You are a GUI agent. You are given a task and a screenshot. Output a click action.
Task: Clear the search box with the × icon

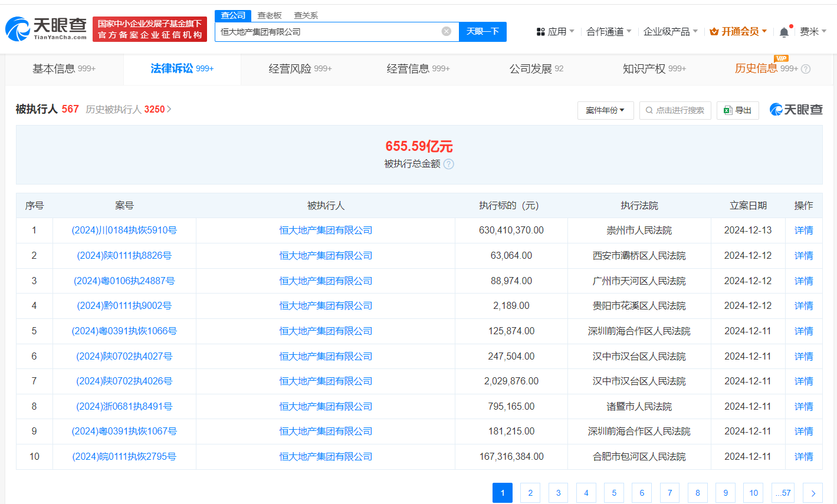tap(447, 31)
